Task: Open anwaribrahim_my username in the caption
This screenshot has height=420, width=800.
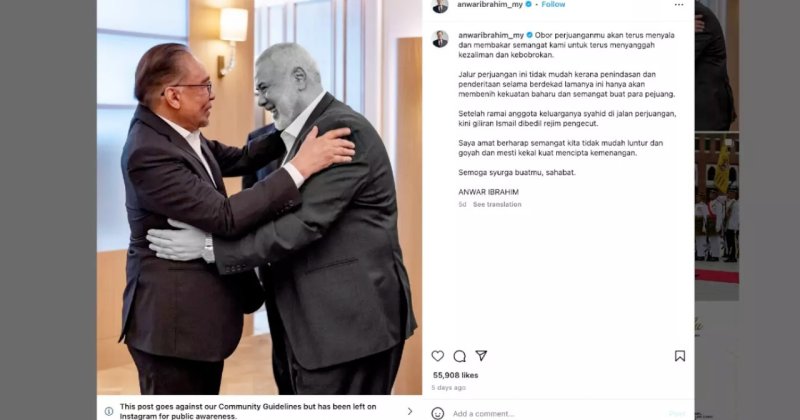Action: tap(491, 35)
